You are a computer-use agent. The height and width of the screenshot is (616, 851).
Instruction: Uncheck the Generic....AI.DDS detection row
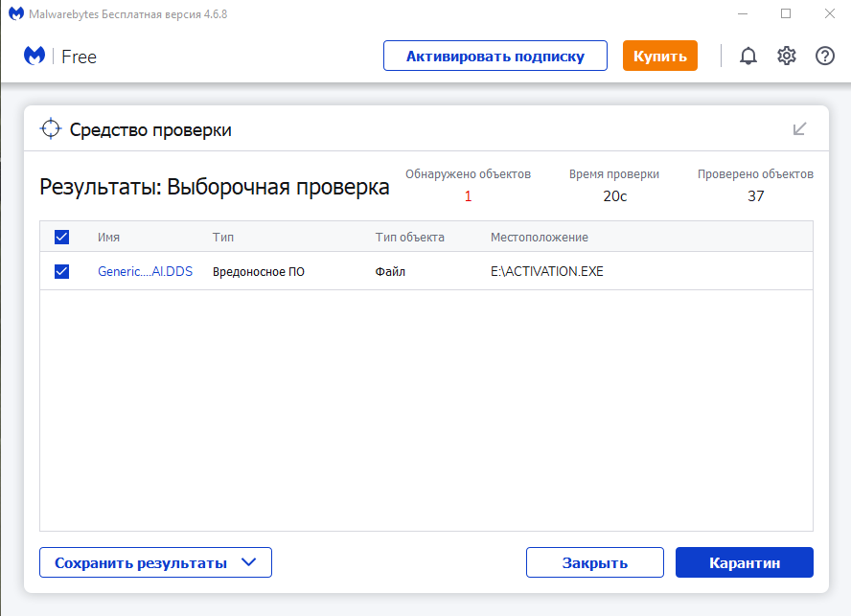[61, 271]
